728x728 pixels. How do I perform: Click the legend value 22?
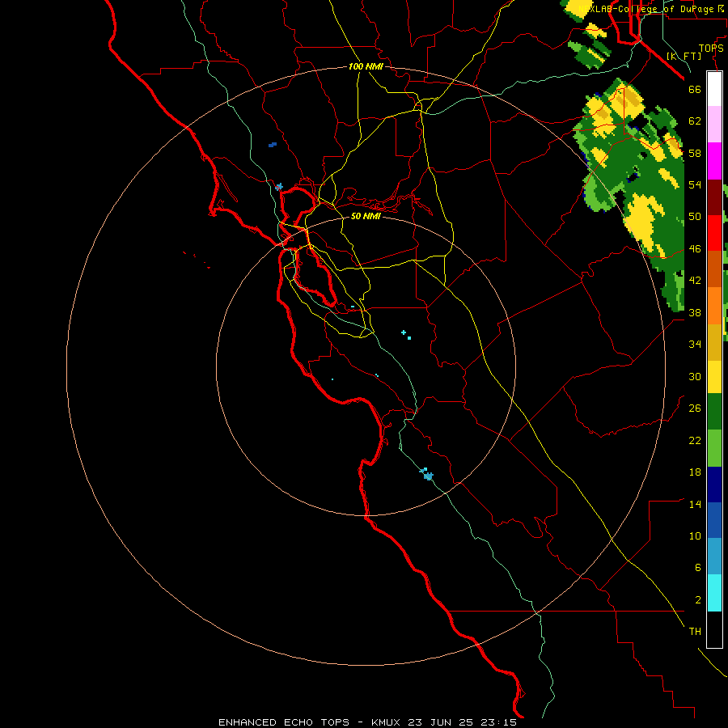695,440
